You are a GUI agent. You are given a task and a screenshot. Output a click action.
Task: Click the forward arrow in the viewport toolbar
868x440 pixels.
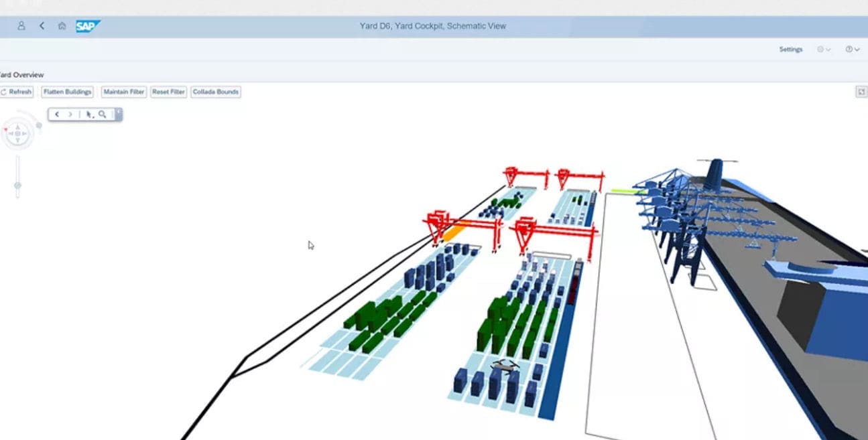(x=70, y=115)
